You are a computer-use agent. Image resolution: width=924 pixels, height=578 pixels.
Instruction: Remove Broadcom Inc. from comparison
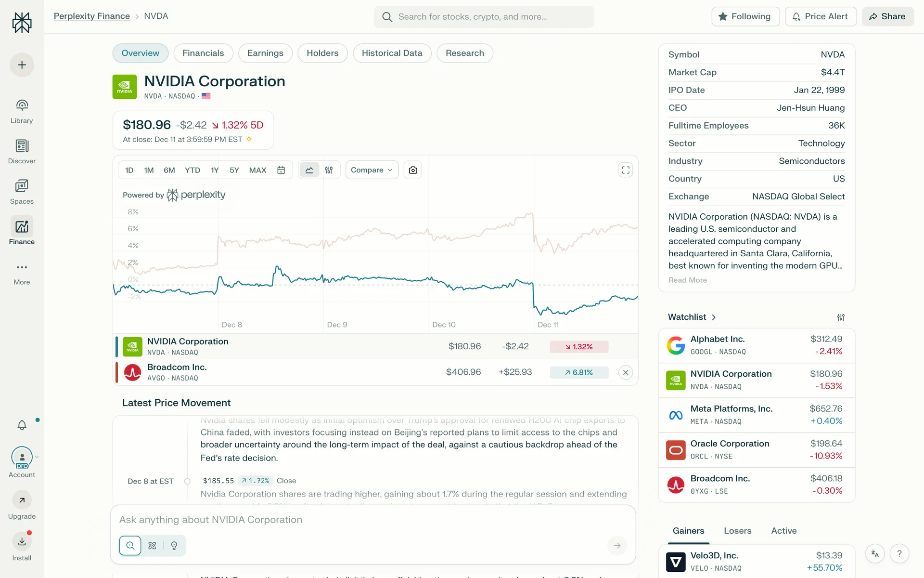tap(625, 372)
